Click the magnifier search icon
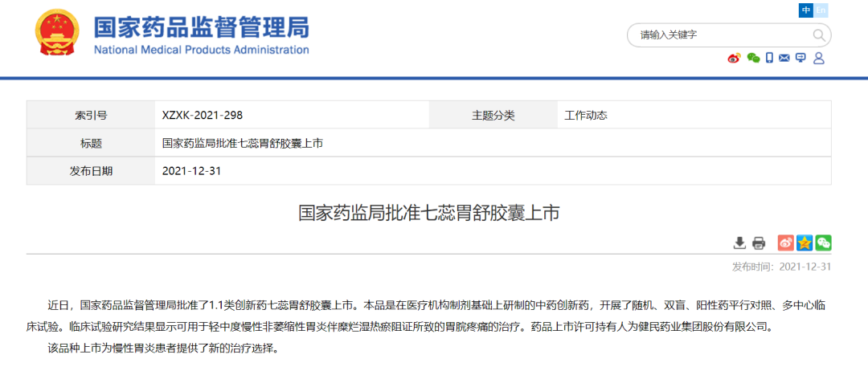 pyautogui.click(x=818, y=35)
